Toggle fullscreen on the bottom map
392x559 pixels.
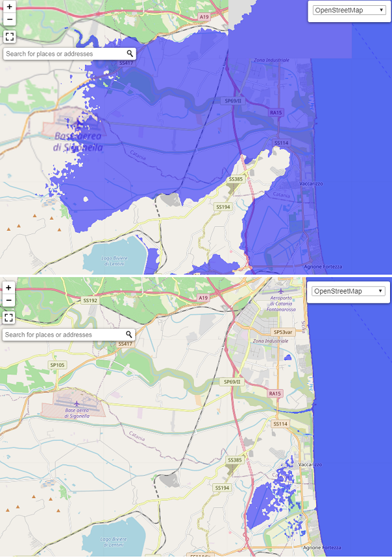pos(9,317)
